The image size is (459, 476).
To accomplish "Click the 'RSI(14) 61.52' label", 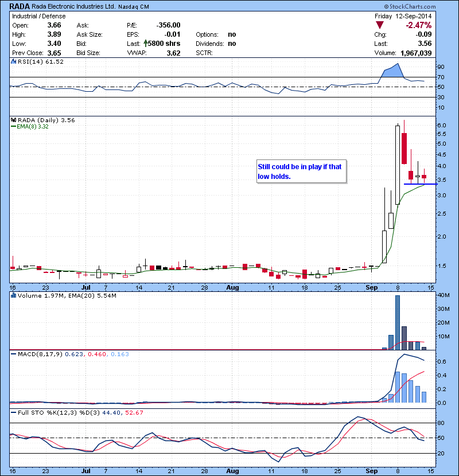I will point(41,61).
